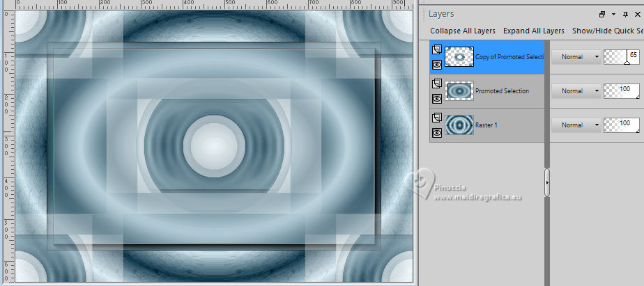Click the Raster 1 layer name
This screenshot has width=644, height=286.
pos(486,125)
